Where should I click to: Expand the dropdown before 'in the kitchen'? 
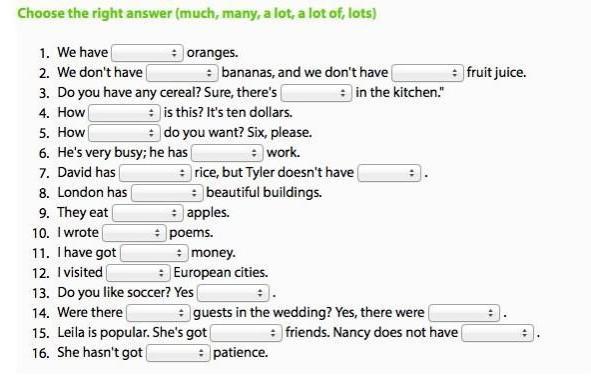click(x=317, y=93)
